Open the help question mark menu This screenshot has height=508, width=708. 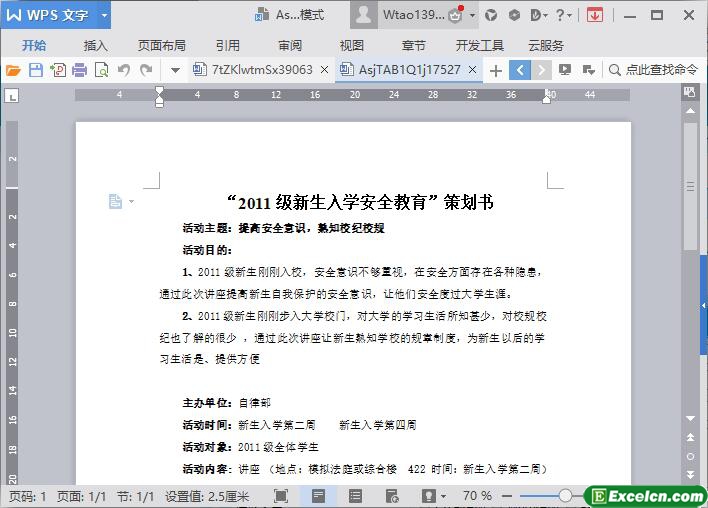[x=564, y=15]
